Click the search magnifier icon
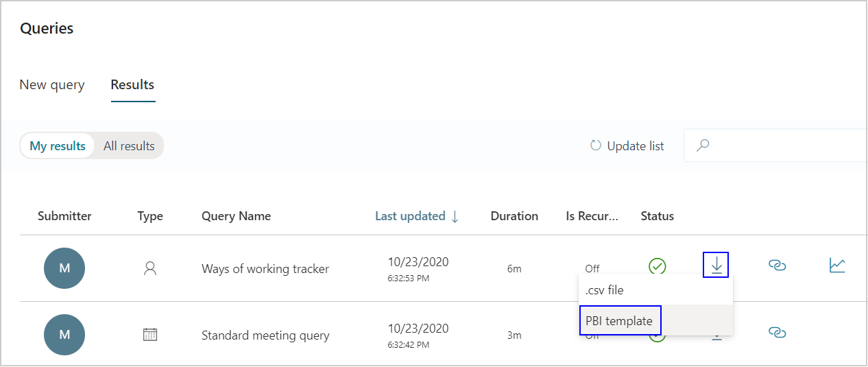This screenshot has height=367, width=868. pos(703,145)
